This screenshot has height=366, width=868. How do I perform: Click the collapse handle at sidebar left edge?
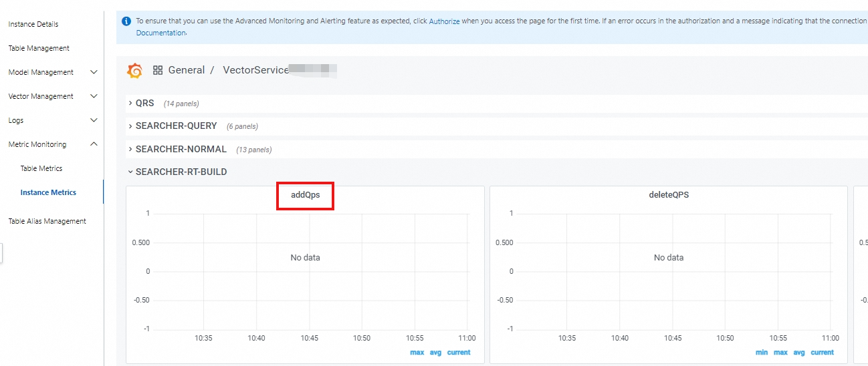point(1,254)
